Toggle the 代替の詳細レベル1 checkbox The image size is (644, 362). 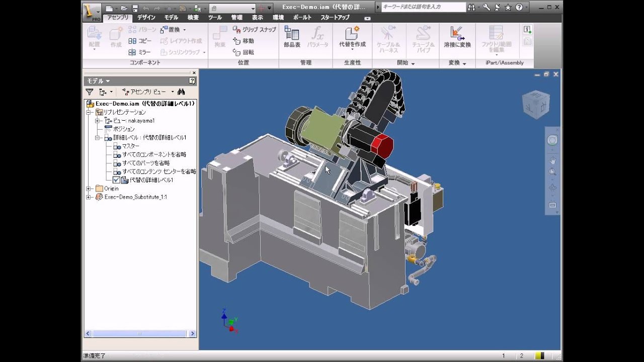tap(116, 180)
